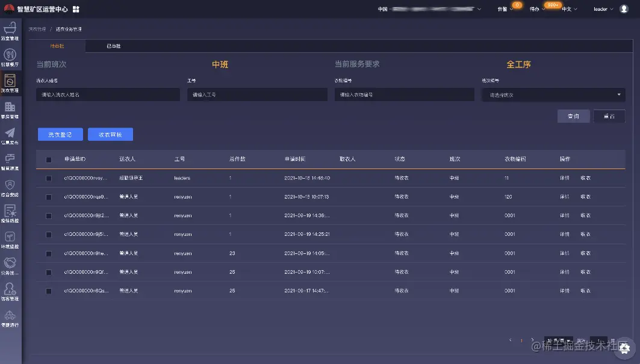Select page number 1 in pagination
The image size is (640, 364).
pos(521,341)
